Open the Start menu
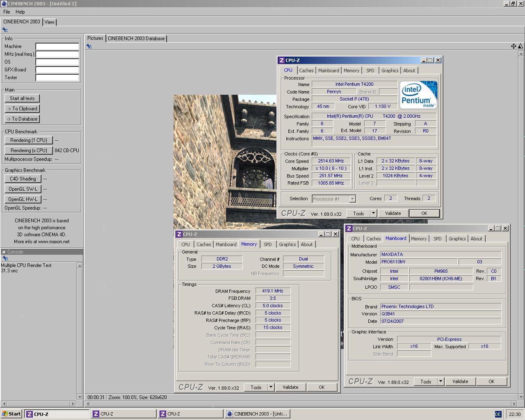The width and height of the screenshot is (525, 420). 11,414
